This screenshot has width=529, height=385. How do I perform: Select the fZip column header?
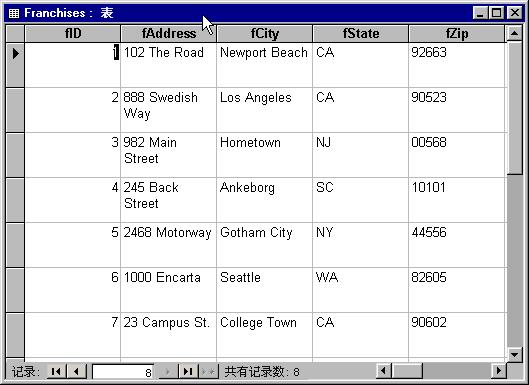coord(457,33)
